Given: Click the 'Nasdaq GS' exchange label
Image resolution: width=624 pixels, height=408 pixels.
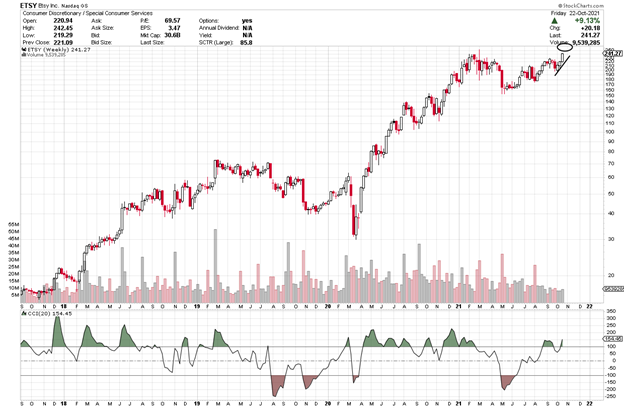Looking at the screenshot, I should click(x=74, y=6).
